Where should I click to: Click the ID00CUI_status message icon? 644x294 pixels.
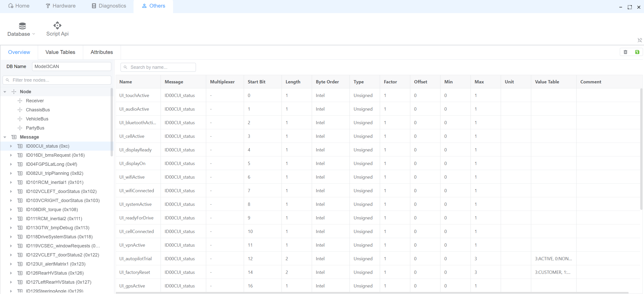(20, 146)
